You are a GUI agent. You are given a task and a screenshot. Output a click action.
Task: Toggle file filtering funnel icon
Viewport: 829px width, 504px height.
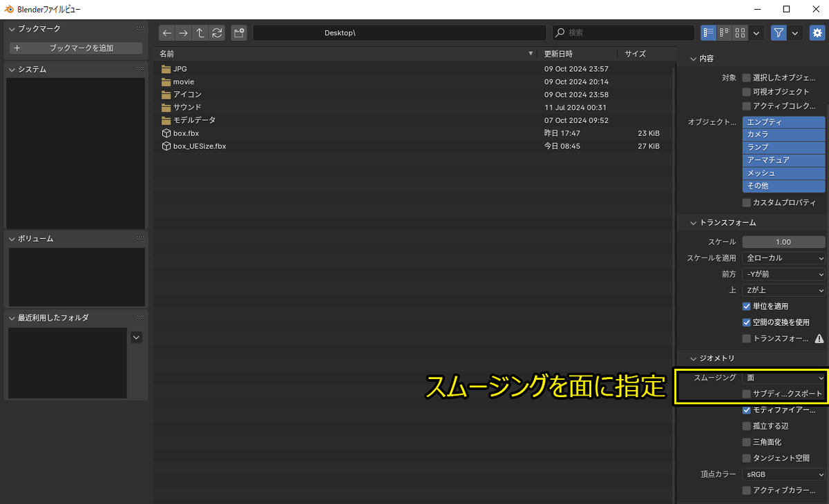pos(779,32)
